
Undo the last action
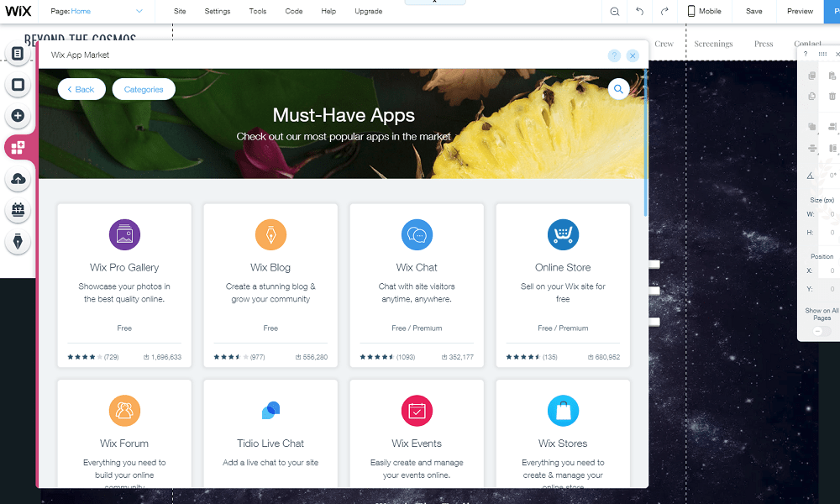click(x=639, y=11)
